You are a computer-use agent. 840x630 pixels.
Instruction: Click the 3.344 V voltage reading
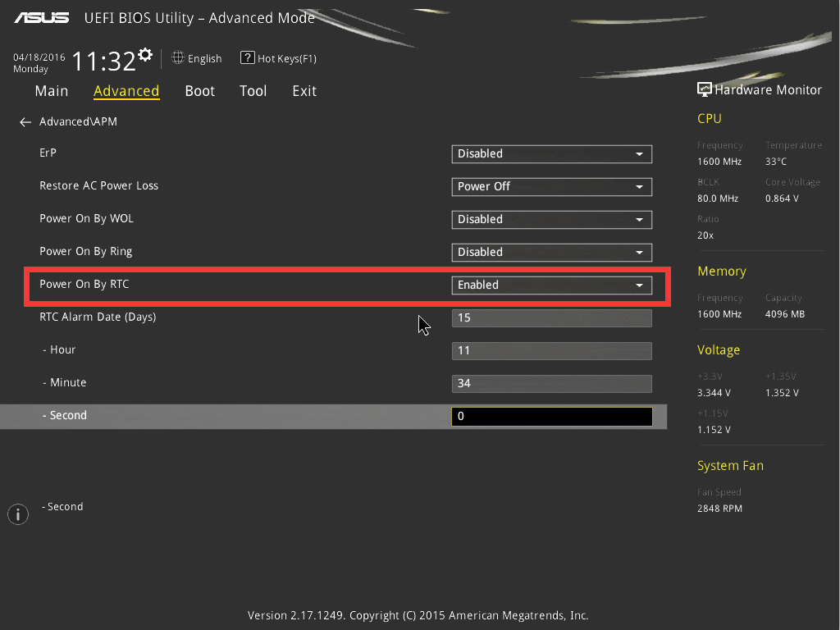click(714, 393)
